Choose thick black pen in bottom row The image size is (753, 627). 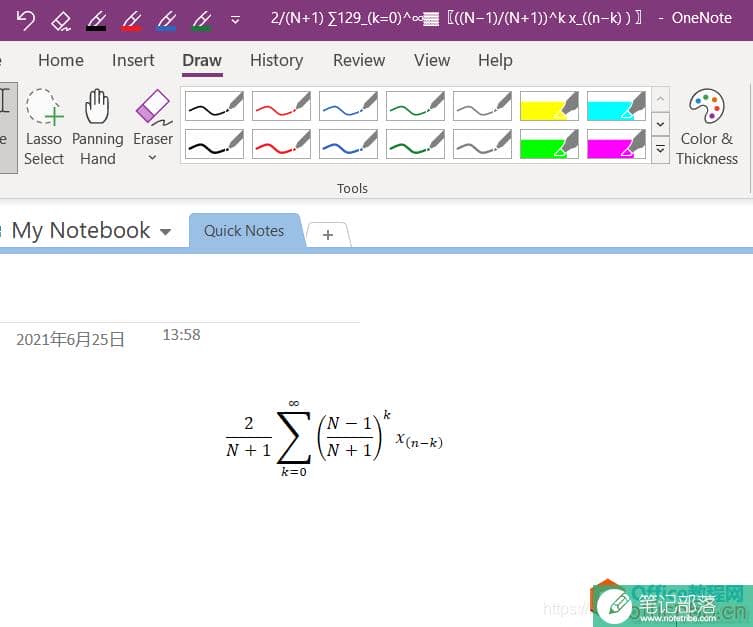(x=214, y=144)
